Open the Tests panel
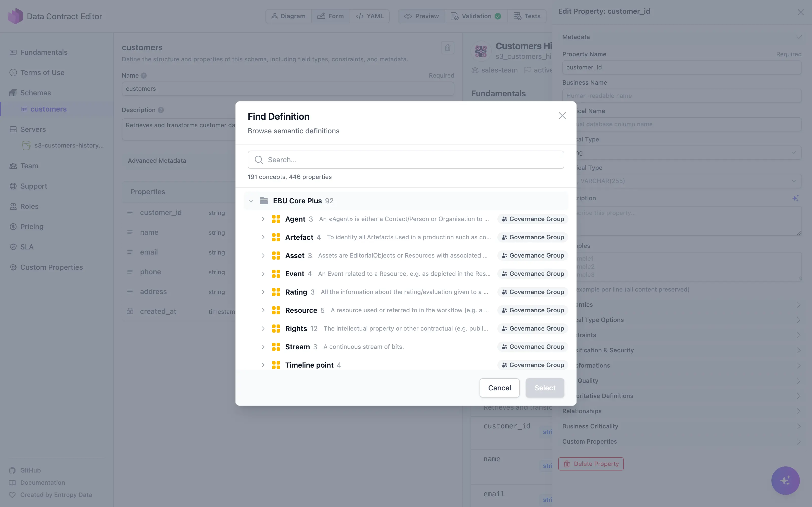Screen dimensions: 812x507 pyautogui.click(x=527, y=16)
